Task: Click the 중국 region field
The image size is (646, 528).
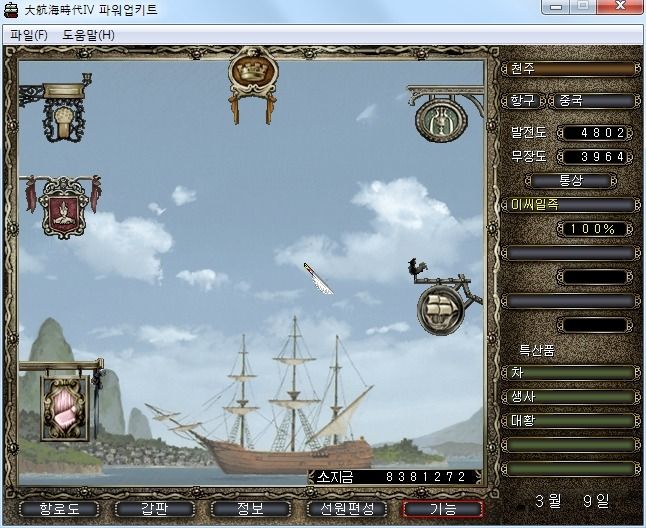Action: point(595,100)
